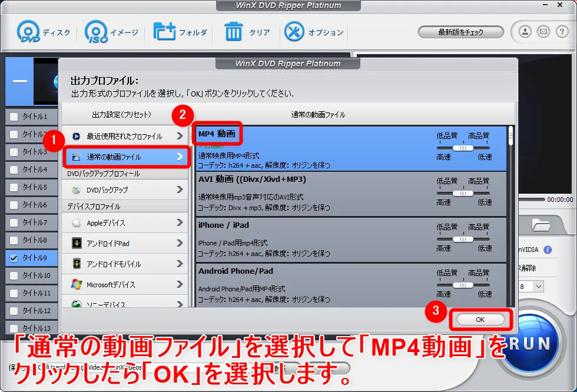Click the Android Pad robot icon
This screenshot has width=577, height=392.
point(77,244)
